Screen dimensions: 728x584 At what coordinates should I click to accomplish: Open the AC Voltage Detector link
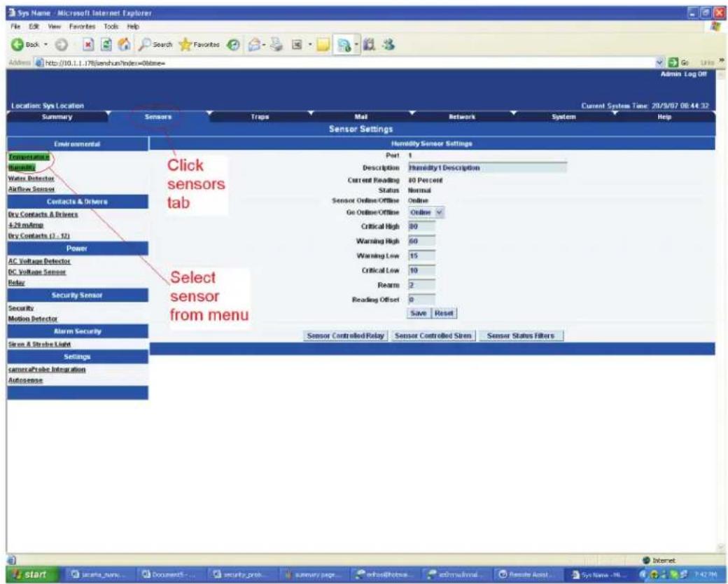click(x=39, y=261)
